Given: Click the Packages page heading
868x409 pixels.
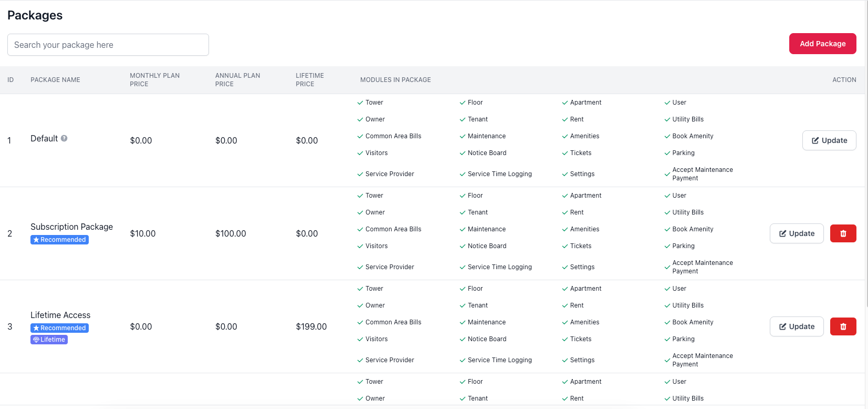Looking at the screenshot, I should [x=35, y=15].
